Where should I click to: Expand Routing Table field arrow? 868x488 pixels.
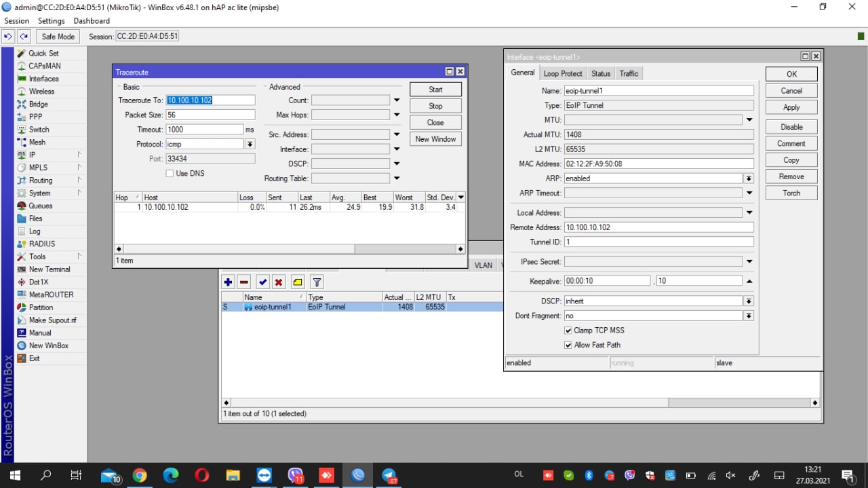(397, 179)
